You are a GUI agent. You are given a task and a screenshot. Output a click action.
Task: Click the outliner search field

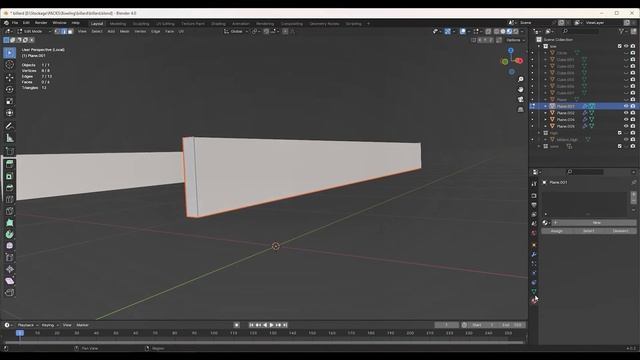coord(582,31)
